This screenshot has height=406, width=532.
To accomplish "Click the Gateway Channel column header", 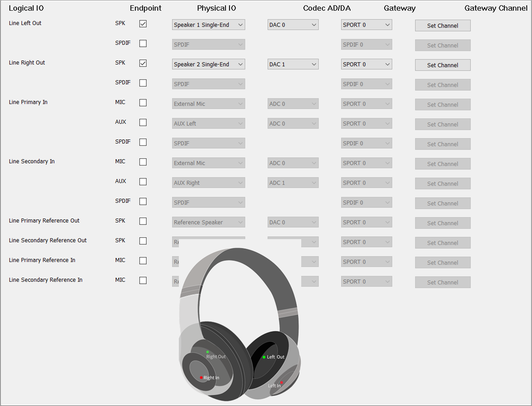I will [496, 8].
